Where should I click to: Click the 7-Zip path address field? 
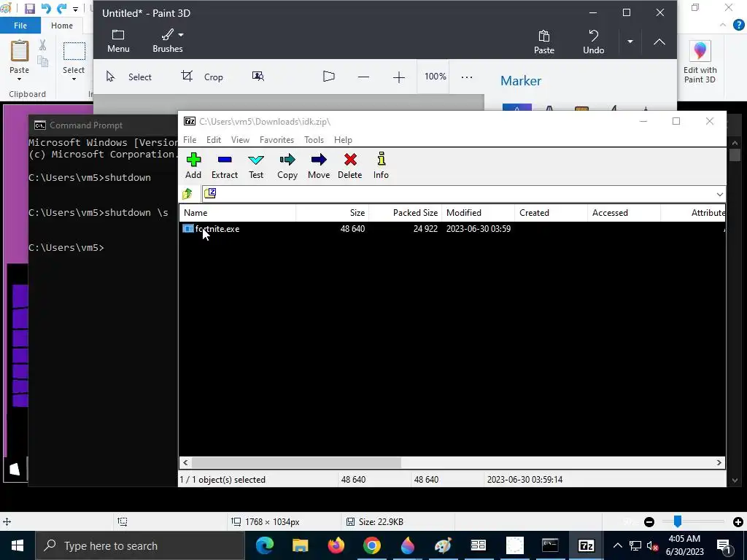point(463,194)
